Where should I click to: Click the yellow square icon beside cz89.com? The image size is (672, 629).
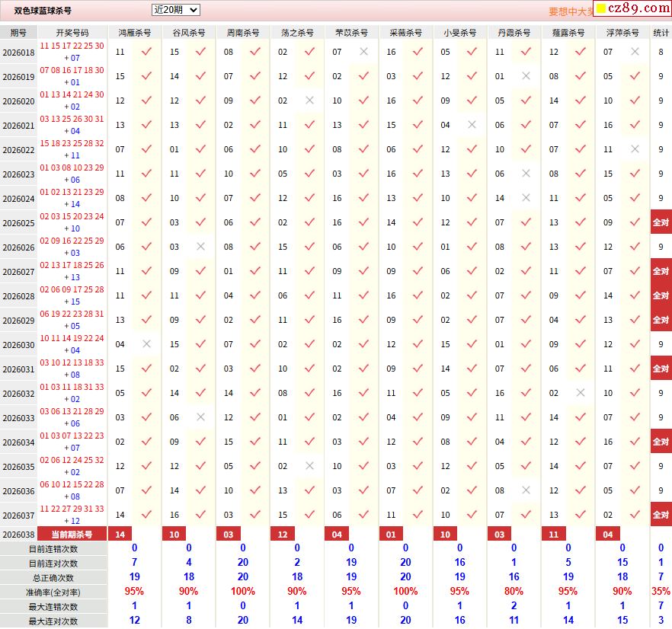(x=601, y=9)
